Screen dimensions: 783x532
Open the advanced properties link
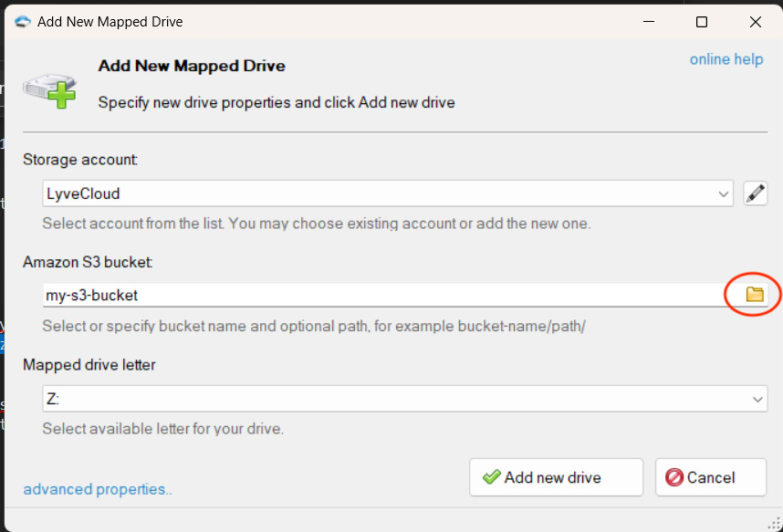pyautogui.click(x=98, y=489)
